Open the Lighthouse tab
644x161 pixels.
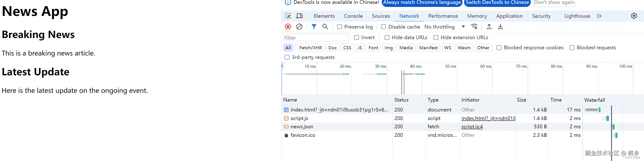coord(577,16)
